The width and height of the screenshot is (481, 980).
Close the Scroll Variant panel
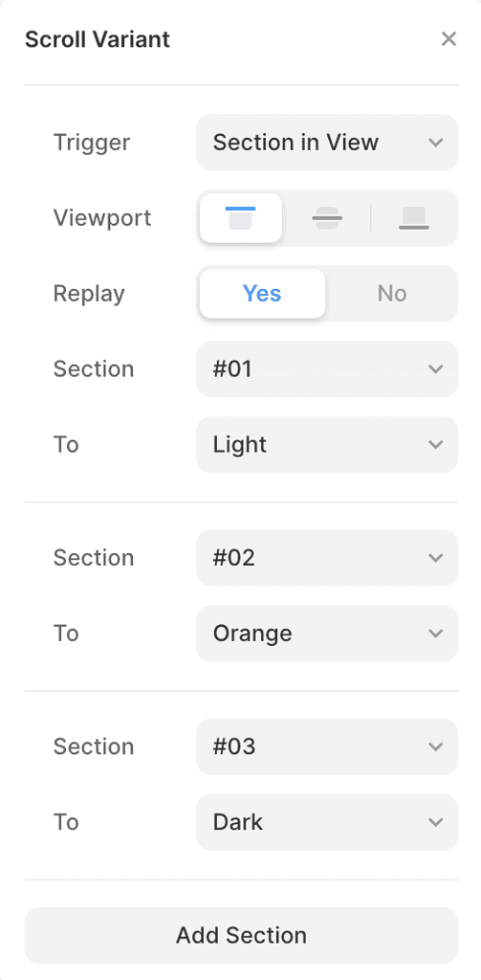(448, 39)
